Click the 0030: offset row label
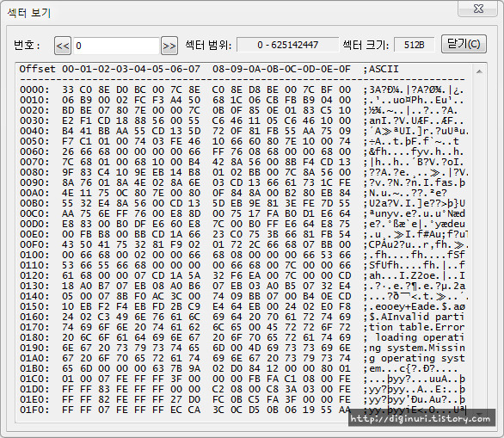Viewport: 504px width, 438px height. point(34,120)
